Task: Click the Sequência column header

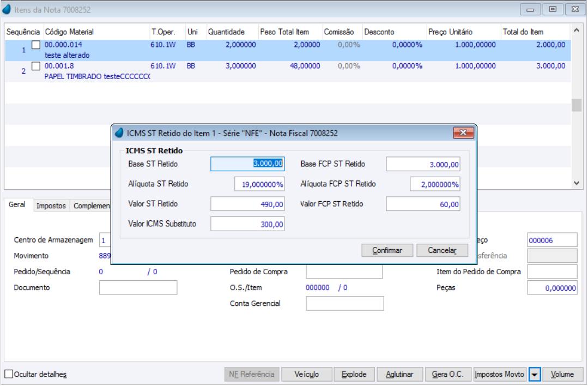Action: (x=23, y=32)
